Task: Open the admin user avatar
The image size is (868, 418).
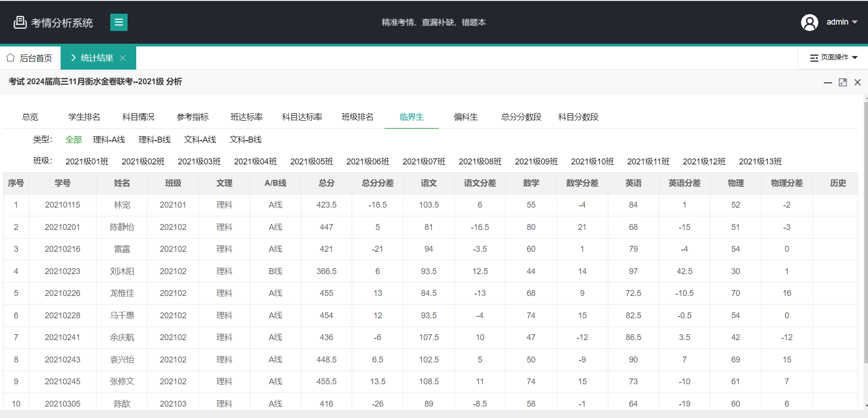Action: click(x=809, y=22)
